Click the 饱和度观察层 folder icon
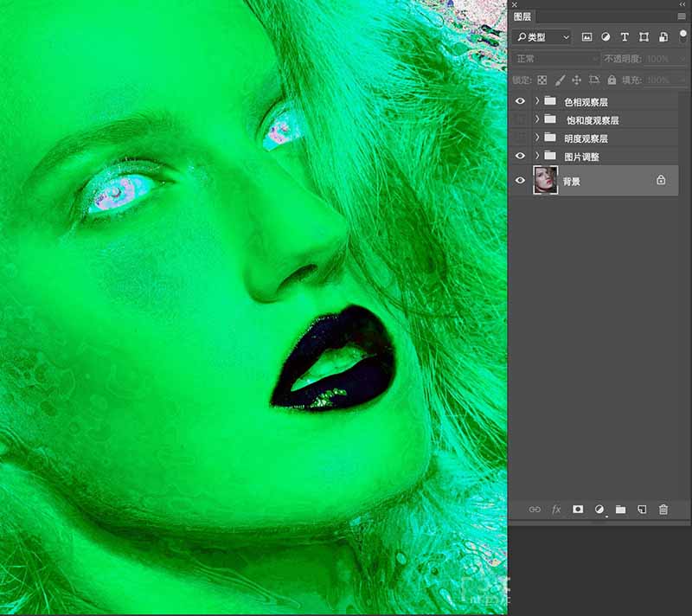The height and width of the screenshot is (616, 692). [x=550, y=119]
